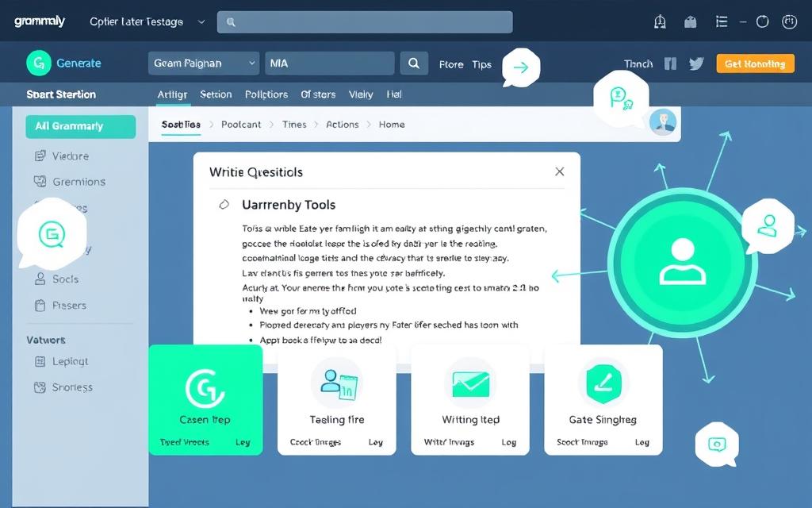Click Loy on the Tasling fire card

[375, 442]
